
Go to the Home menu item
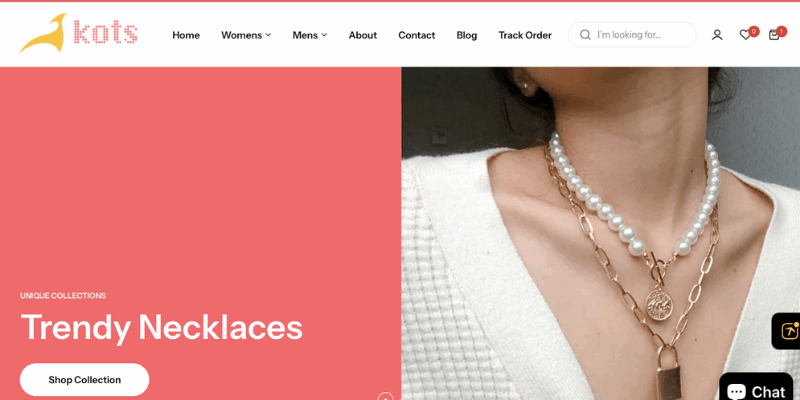click(186, 35)
